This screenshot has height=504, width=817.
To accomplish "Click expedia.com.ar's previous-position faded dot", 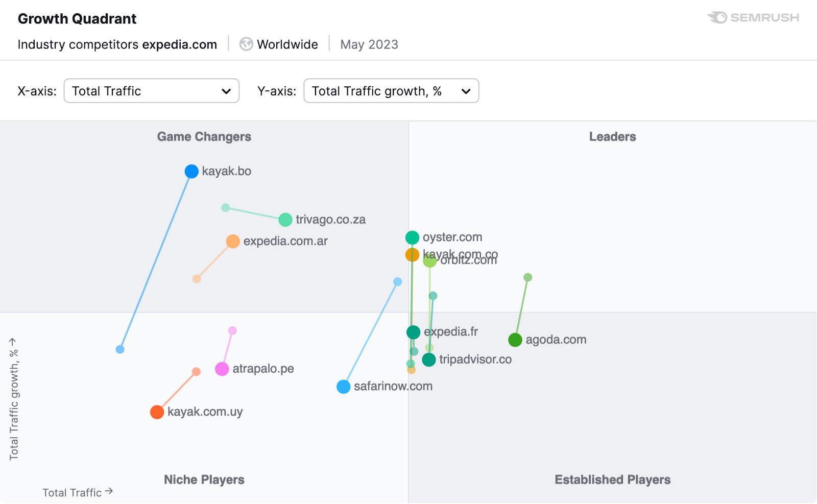I will pyautogui.click(x=197, y=279).
